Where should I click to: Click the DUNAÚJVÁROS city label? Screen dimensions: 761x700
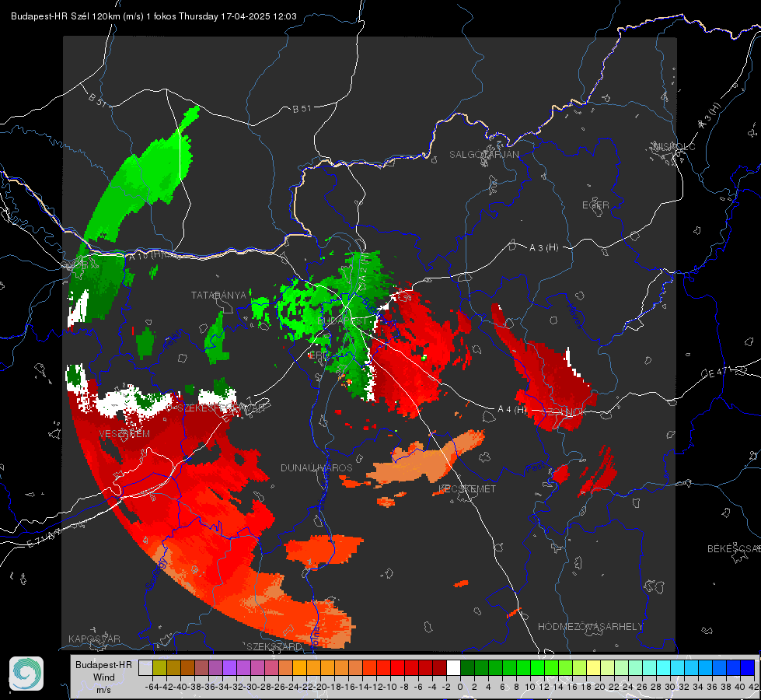tap(316, 467)
